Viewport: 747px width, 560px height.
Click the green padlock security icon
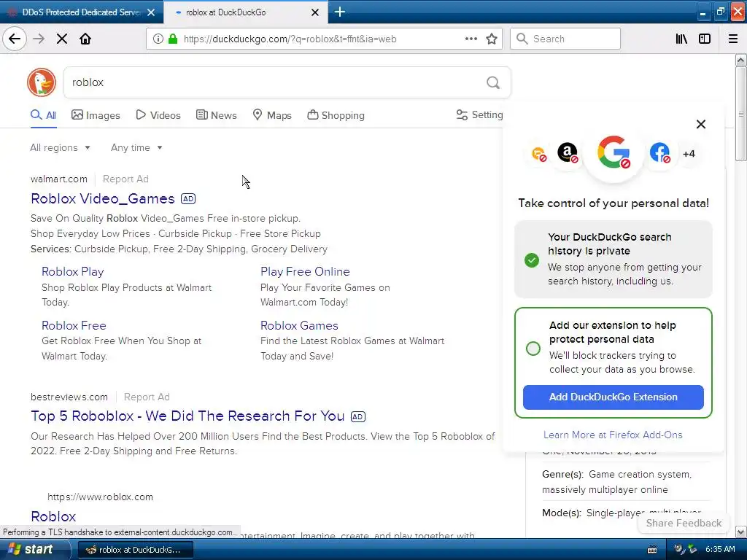[173, 39]
